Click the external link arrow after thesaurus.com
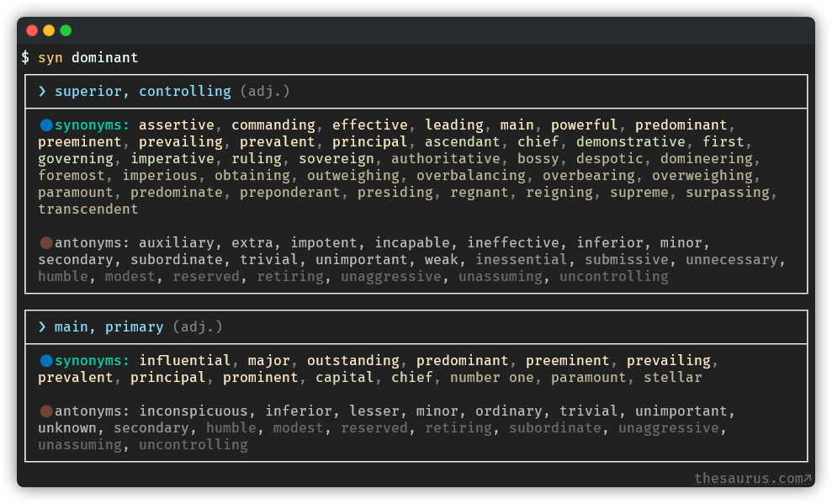This screenshot has height=504, width=832. pyautogui.click(x=808, y=479)
